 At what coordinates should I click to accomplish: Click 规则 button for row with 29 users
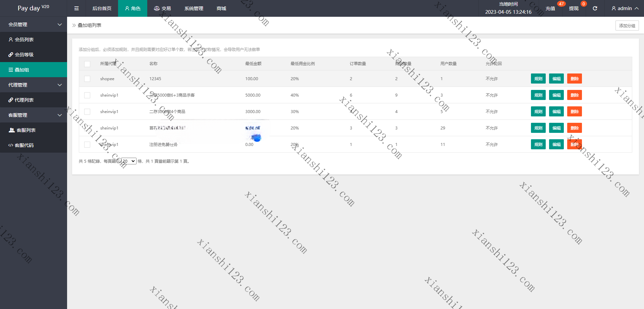538,128
